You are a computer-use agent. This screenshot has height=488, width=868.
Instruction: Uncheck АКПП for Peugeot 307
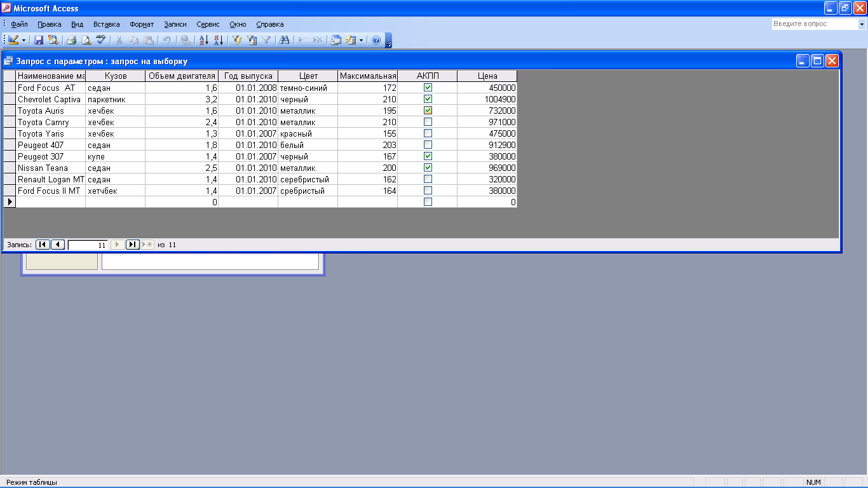pos(428,156)
